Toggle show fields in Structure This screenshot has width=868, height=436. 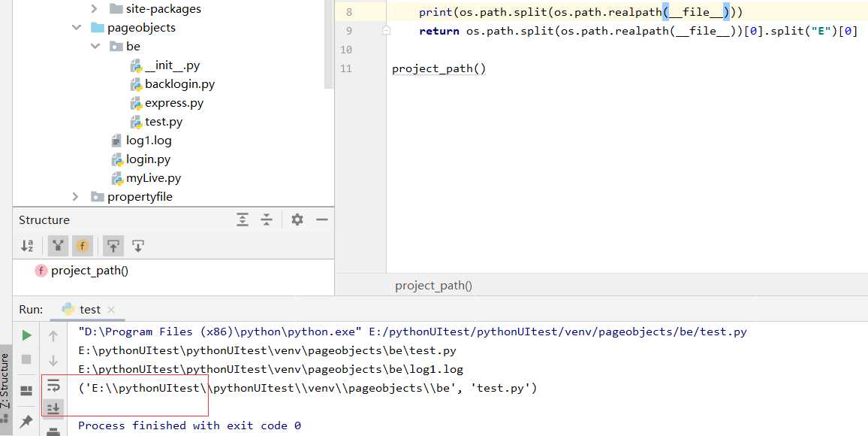pyautogui.click(x=83, y=246)
